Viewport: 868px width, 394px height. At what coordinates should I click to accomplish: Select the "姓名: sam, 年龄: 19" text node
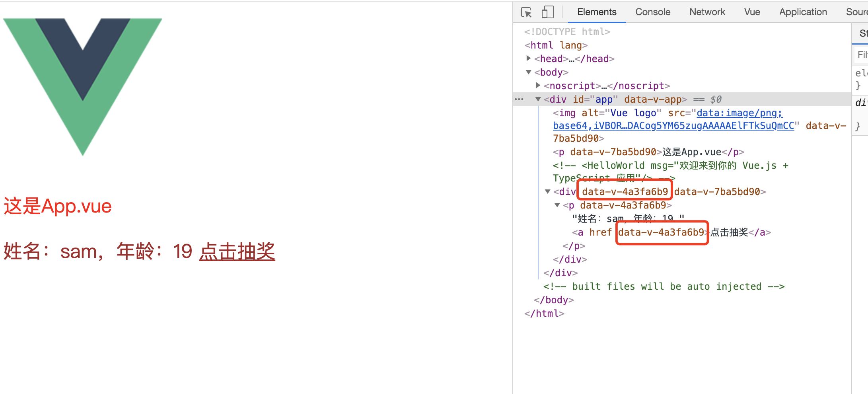(628, 218)
